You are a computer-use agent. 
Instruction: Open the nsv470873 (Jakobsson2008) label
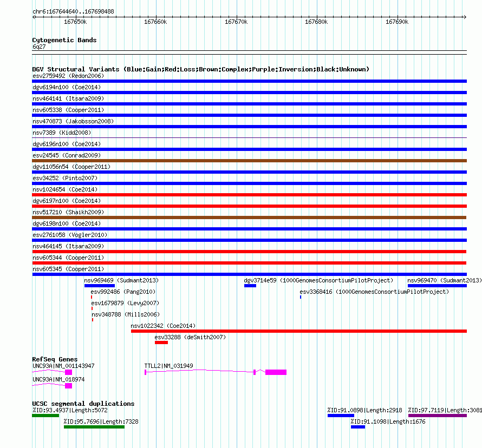point(73,121)
